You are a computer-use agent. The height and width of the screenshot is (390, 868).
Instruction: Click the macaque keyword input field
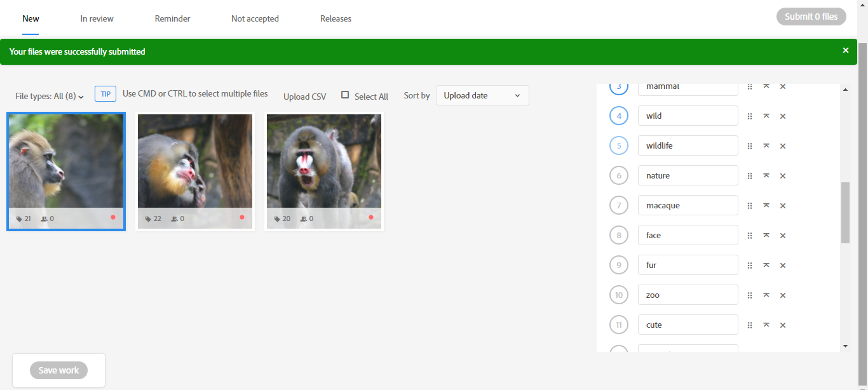click(x=688, y=205)
